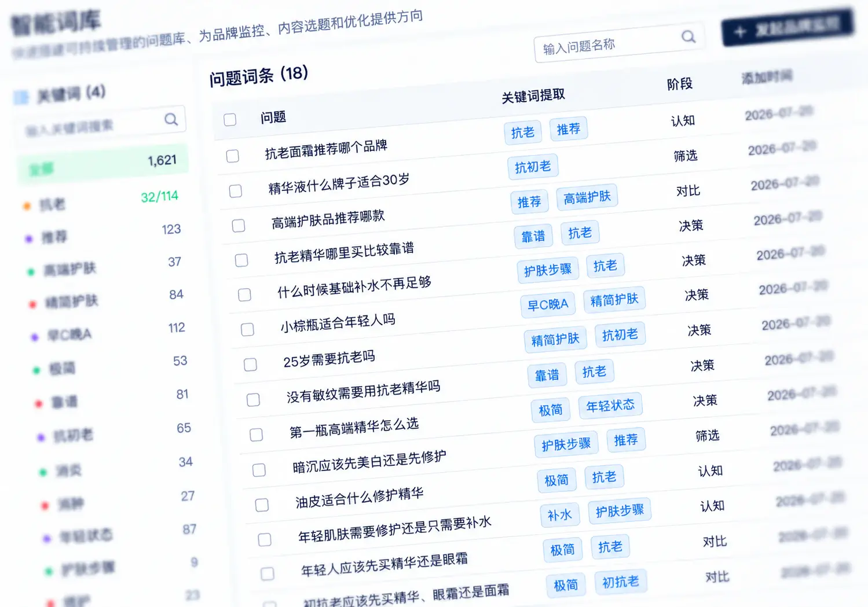Select the highlighted keyword row showing 1,621
This screenshot has width=868, height=607.
point(103,165)
